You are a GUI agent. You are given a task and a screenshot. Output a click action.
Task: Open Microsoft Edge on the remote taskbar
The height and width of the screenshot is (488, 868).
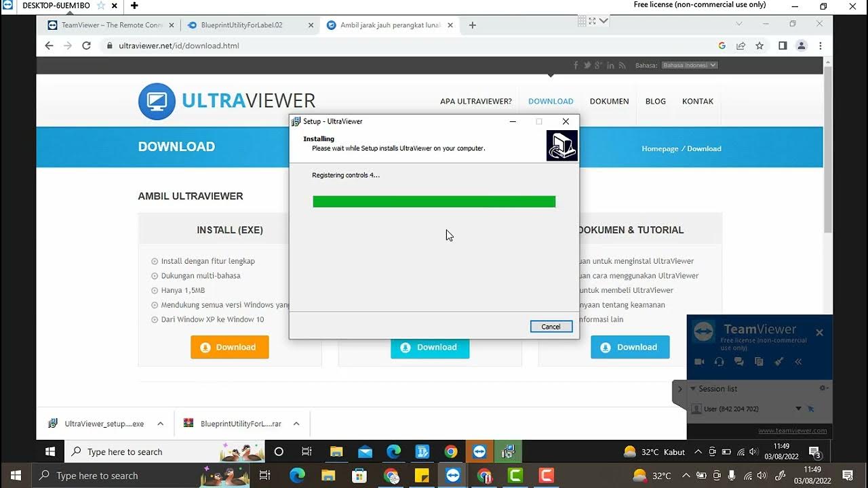coord(394,451)
